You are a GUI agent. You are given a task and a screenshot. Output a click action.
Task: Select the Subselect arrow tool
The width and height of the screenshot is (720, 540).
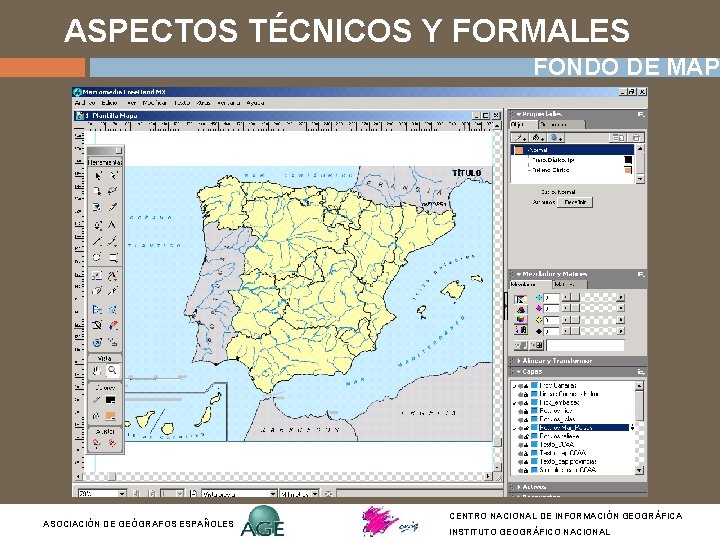click(x=113, y=176)
